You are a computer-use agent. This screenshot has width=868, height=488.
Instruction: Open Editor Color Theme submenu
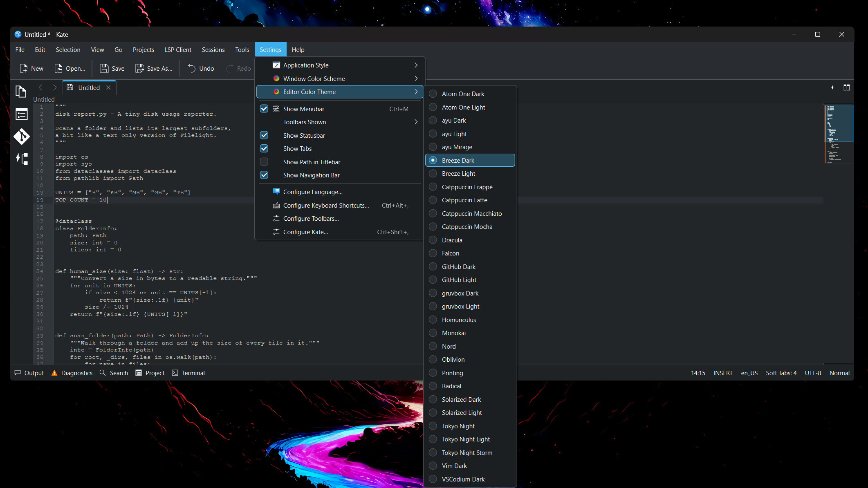pyautogui.click(x=340, y=92)
